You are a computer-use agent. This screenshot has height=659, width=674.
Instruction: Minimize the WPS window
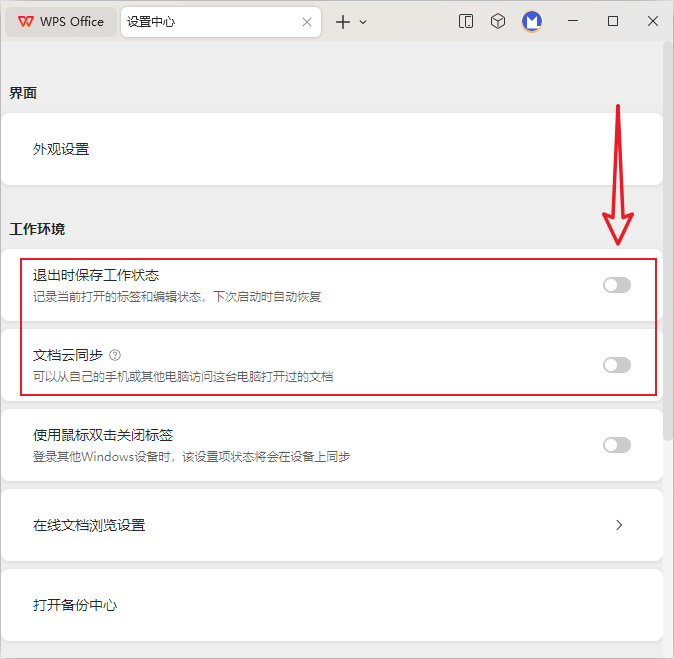pos(574,21)
